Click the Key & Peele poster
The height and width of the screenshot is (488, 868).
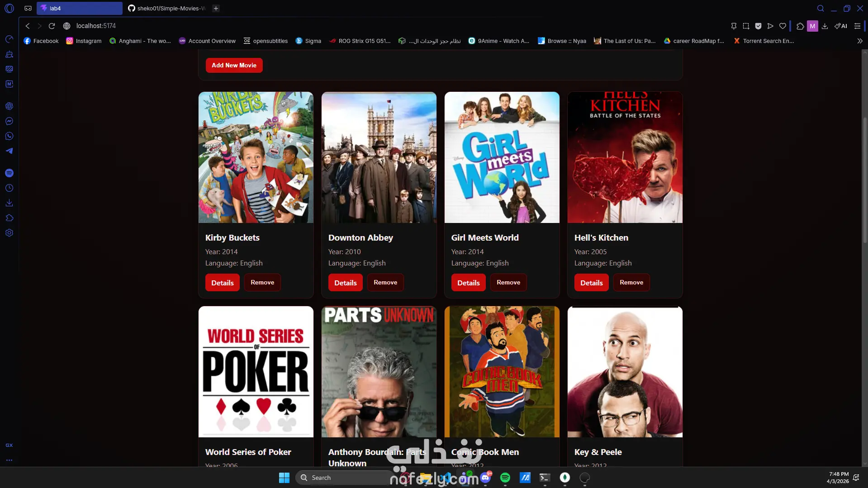pyautogui.click(x=625, y=372)
